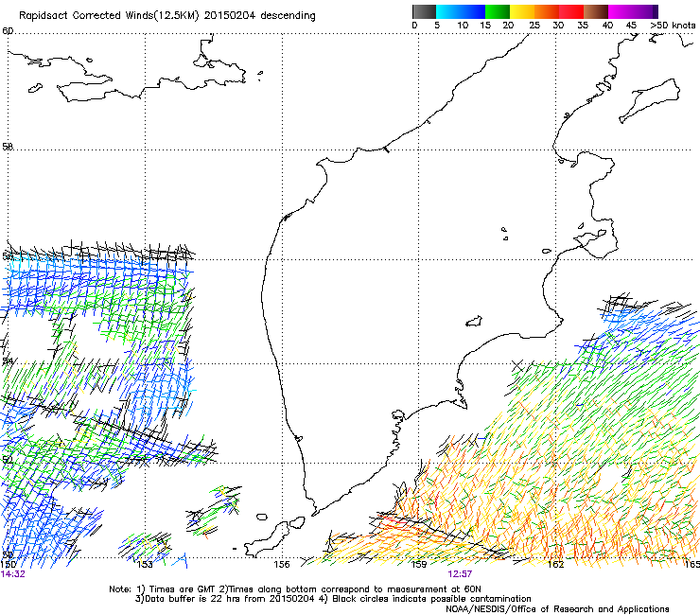Click the swath time label '14:32'

coord(12,574)
